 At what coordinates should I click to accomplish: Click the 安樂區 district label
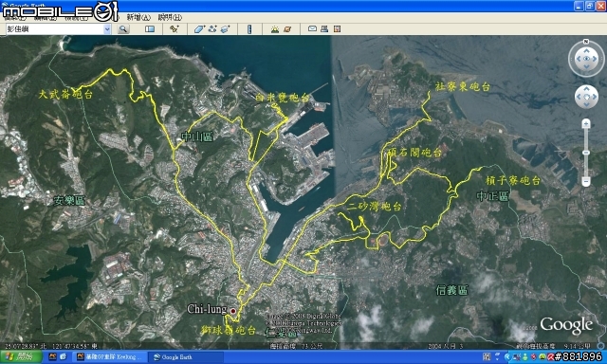pyautogui.click(x=69, y=200)
